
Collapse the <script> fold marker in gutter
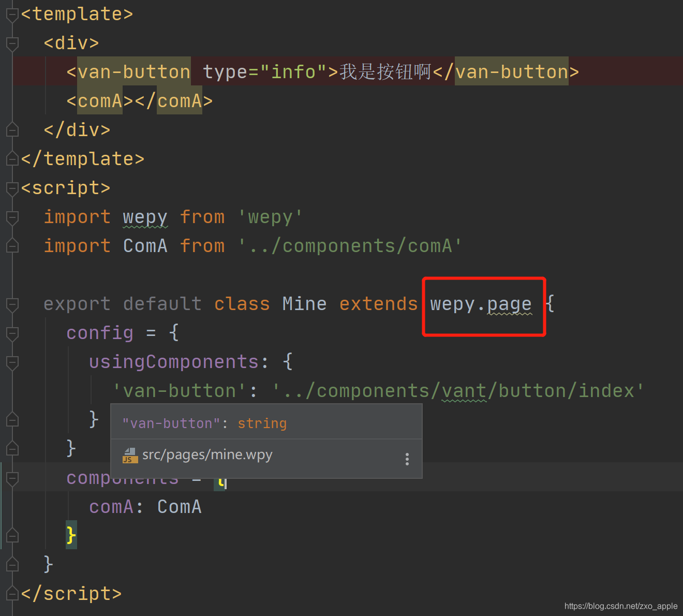click(12, 188)
